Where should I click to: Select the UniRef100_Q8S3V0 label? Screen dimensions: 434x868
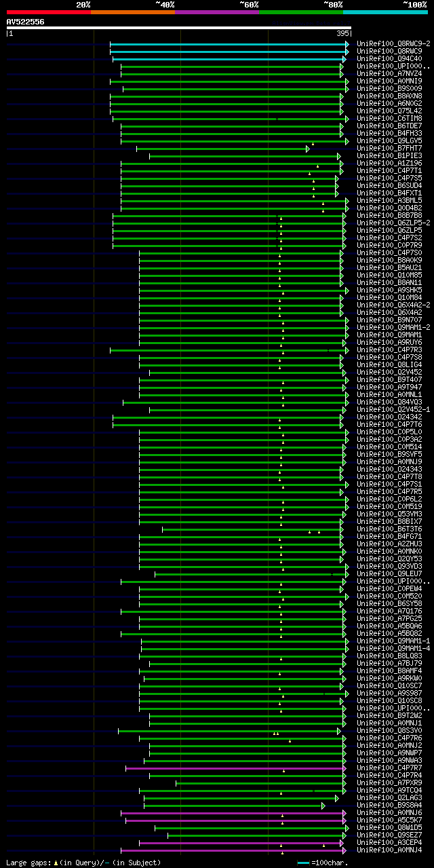[390, 730]
